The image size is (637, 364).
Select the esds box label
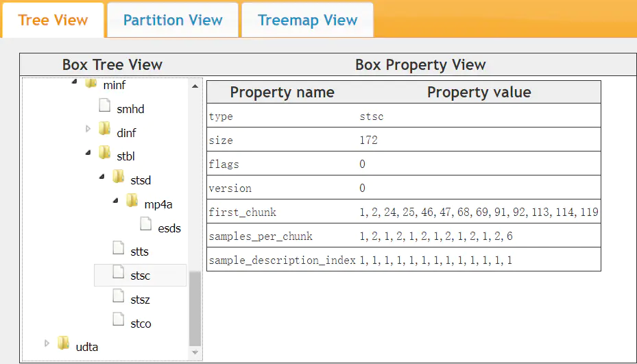pos(169,228)
